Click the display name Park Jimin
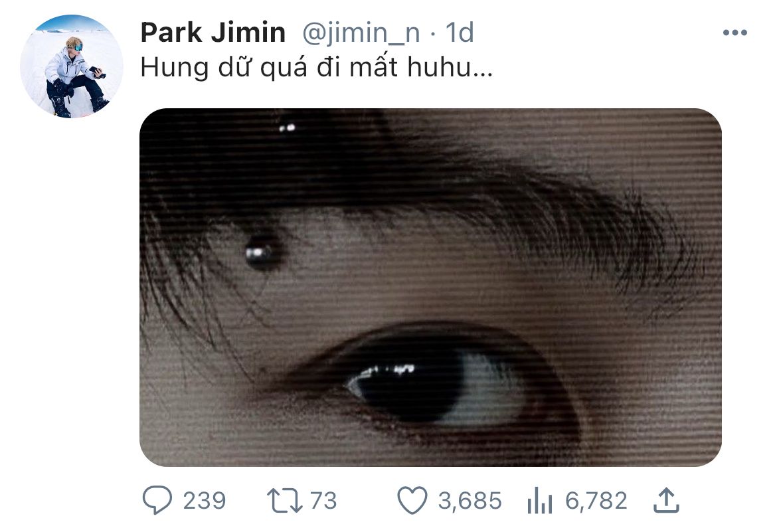This screenshot has width=777, height=532. (213, 33)
